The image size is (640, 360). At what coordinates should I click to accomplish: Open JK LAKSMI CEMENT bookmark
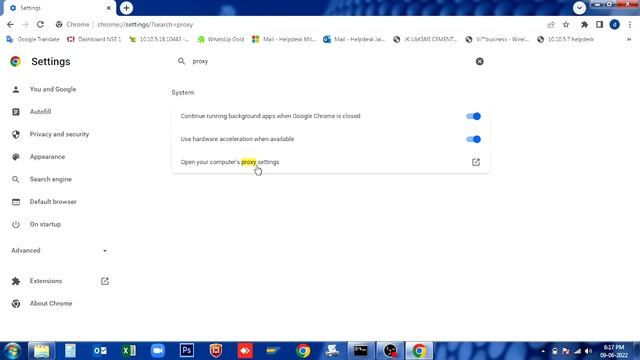(x=425, y=40)
